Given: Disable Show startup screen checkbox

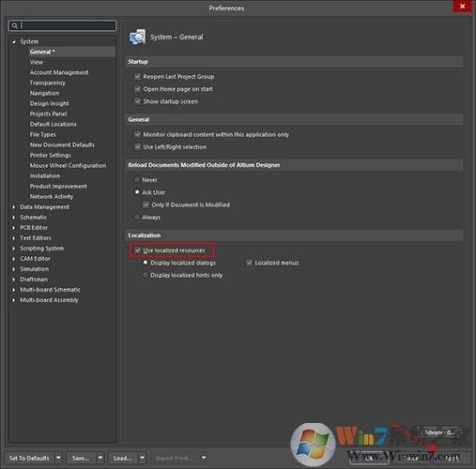Looking at the screenshot, I should pos(137,101).
